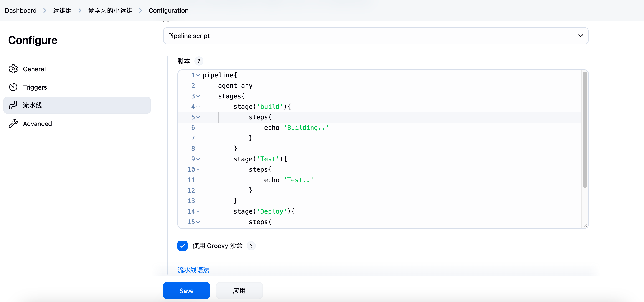Fold stage 'Deploy' at line 14

198,211
